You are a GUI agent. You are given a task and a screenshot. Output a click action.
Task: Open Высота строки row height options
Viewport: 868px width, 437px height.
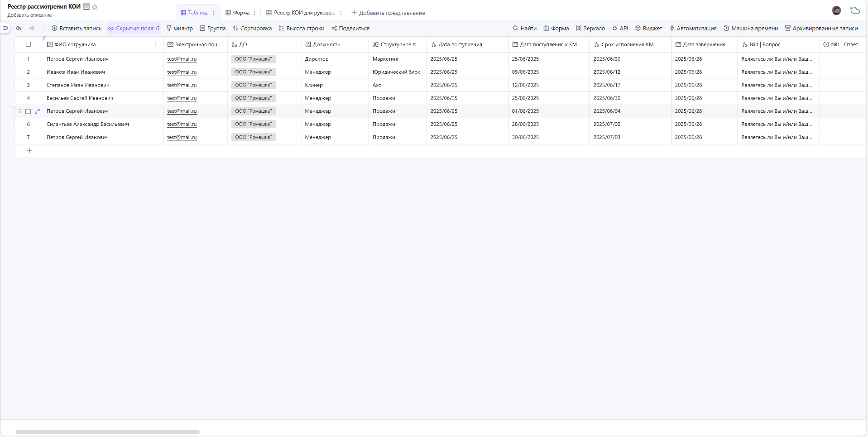[x=302, y=28]
